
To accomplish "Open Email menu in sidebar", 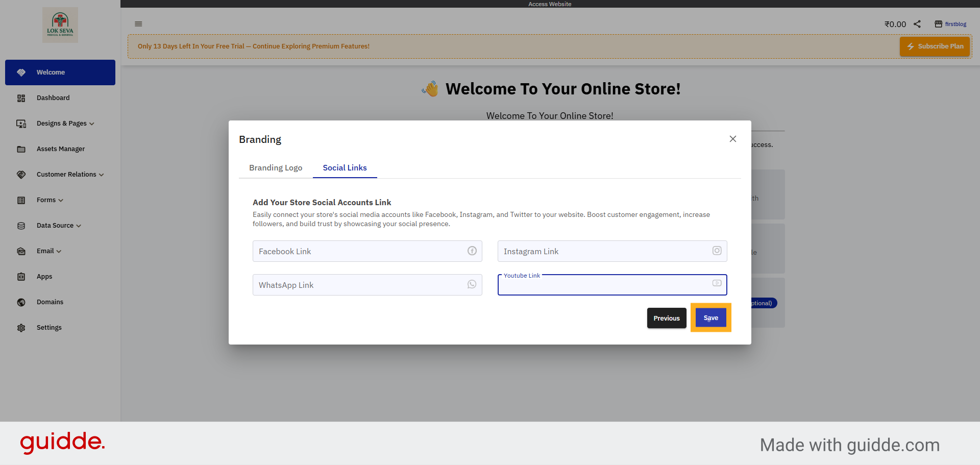I will coord(60,251).
